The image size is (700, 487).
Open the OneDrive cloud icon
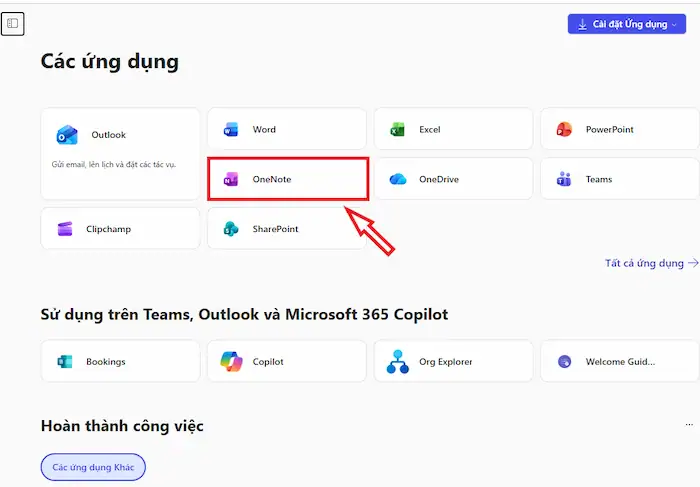click(397, 180)
